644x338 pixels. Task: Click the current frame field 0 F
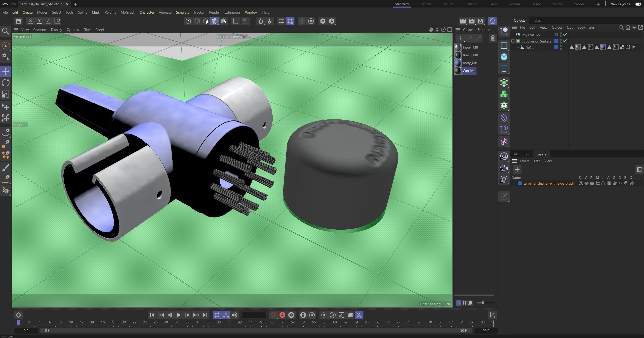[x=254, y=315]
